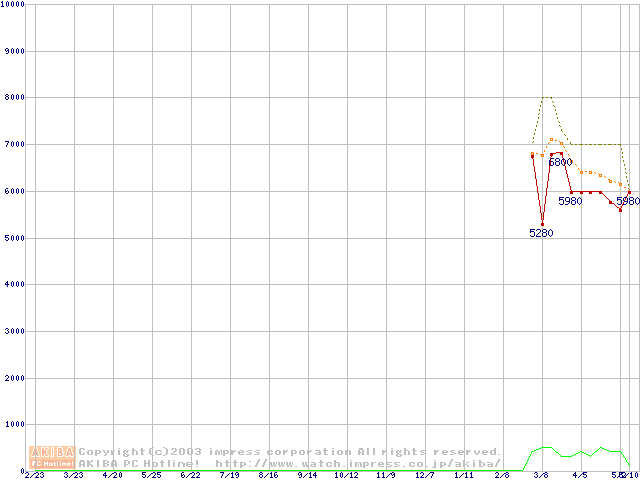Select the 8000 y-axis label
Screen dimensions: 640x480
point(14,97)
